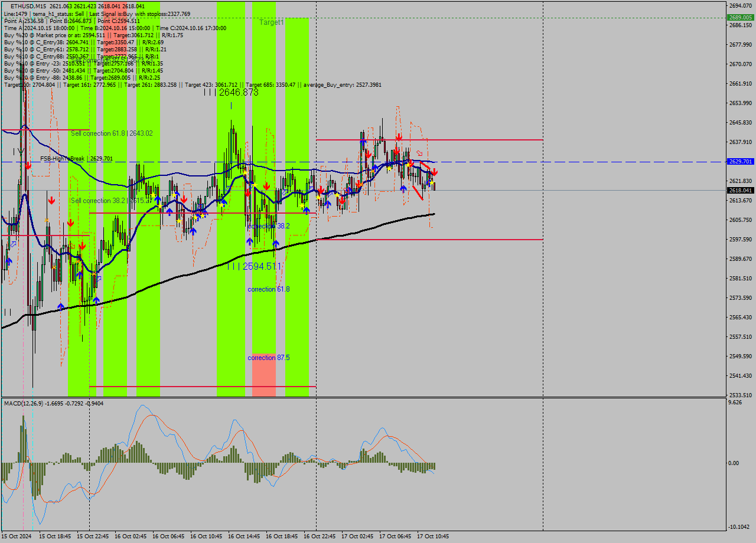Viewport: 756px width, 543px height.
Task: Click the 2594.511 point C label
Action: 254,267
